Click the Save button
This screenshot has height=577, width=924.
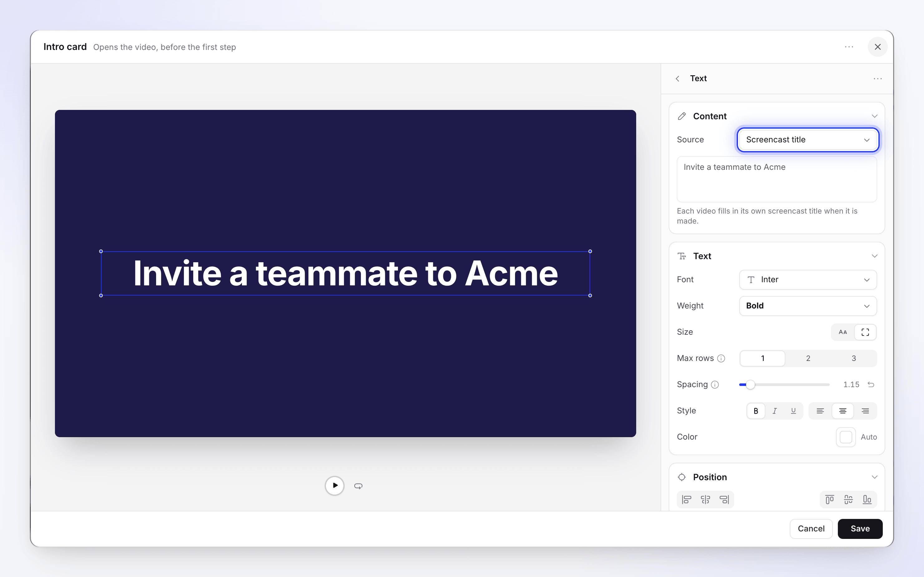[x=860, y=529]
